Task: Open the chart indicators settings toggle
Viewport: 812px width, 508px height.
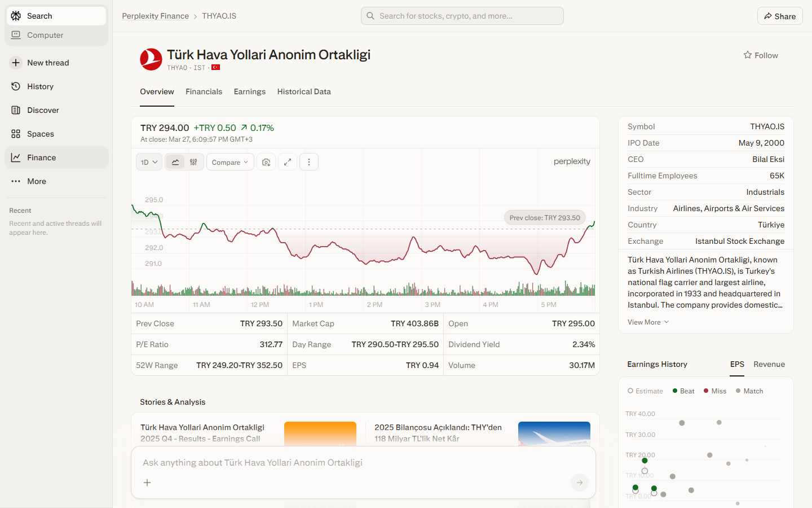Action: click(x=193, y=162)
